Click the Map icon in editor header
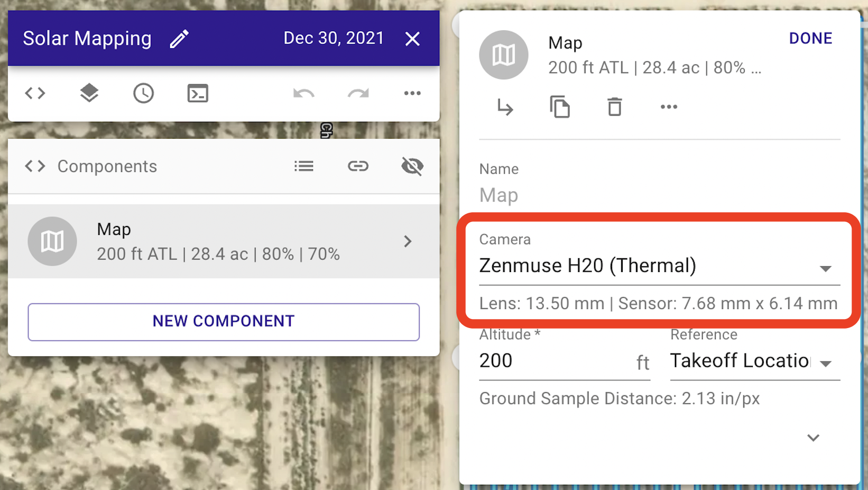 click(x=503, y=55)
